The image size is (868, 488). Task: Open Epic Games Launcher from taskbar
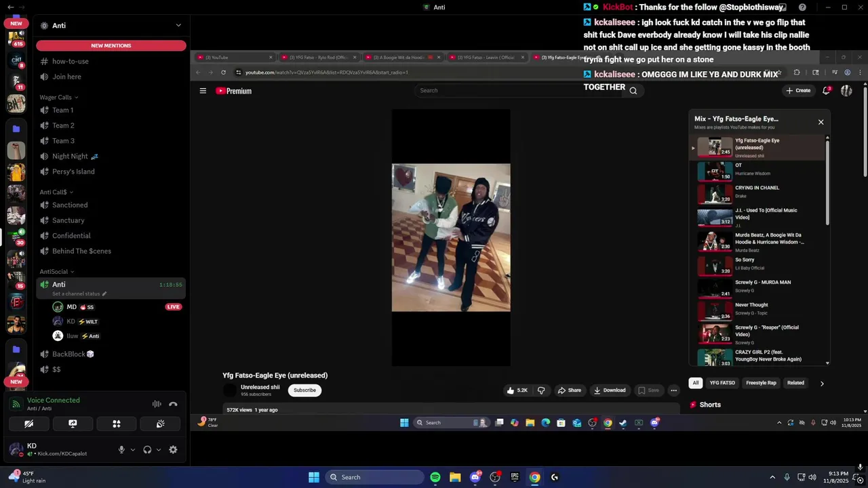[515, 477]
